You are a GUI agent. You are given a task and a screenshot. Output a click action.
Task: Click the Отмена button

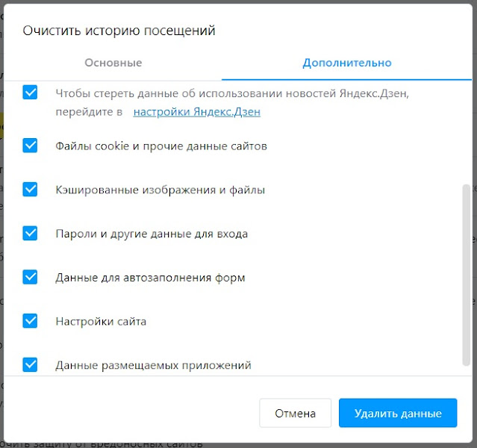[x=295, y=413]
